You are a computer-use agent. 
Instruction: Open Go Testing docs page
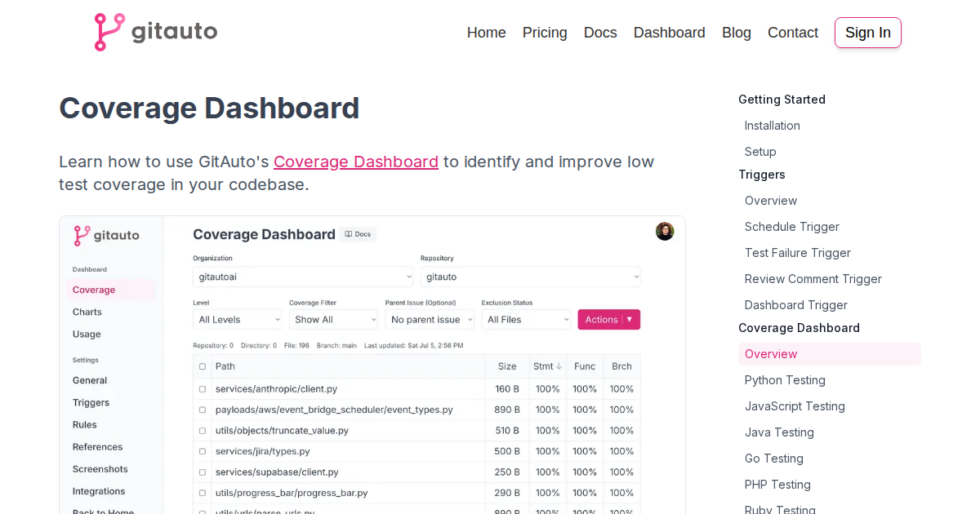[x=774, y=459]
